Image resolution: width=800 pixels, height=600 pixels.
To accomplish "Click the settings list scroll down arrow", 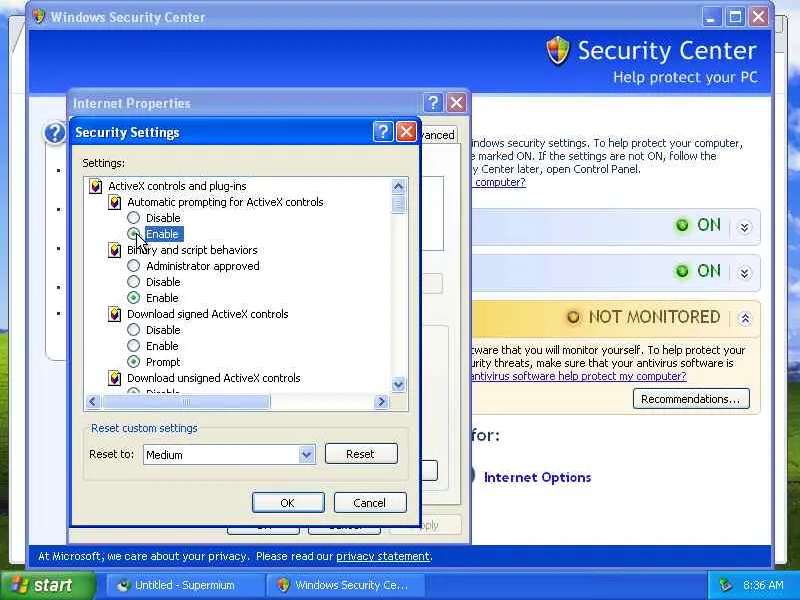I will [398, 384].
